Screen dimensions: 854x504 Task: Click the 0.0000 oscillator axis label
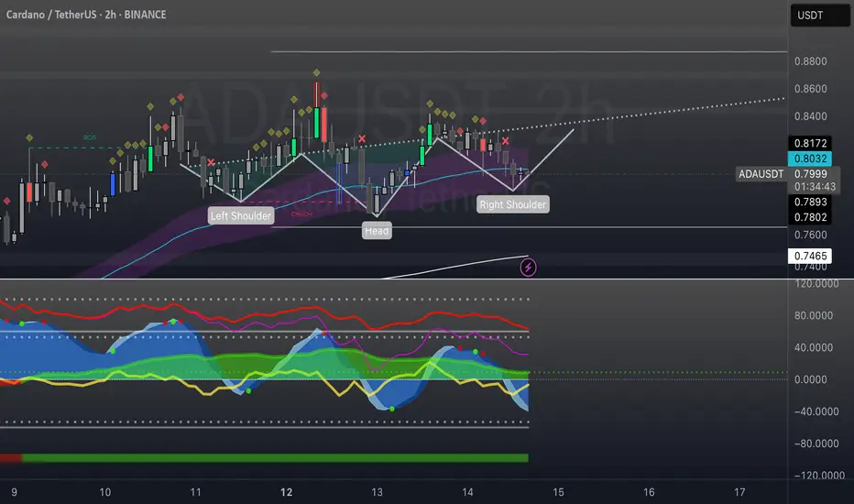pyautogui.click(x=810, y=379)
